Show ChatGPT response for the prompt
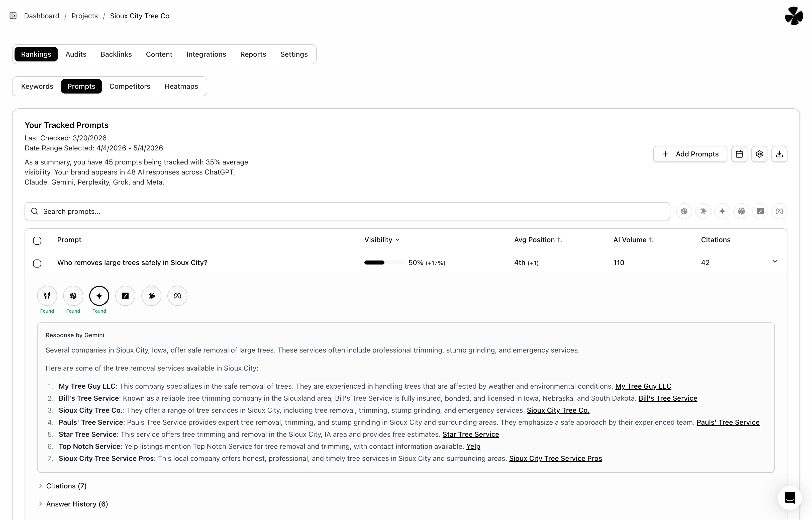The height and width of the screenshot is (520, 812). (73, 296)
